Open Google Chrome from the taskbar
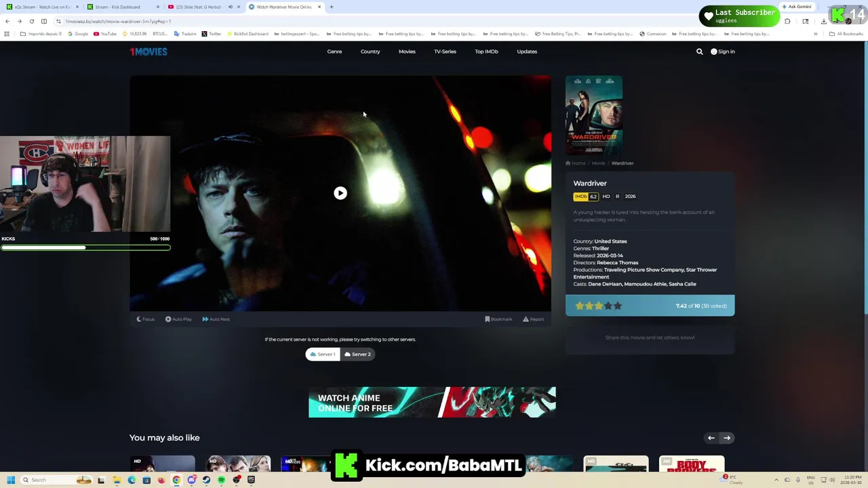Viewport: 868px width, 488px height. point(176,480)
